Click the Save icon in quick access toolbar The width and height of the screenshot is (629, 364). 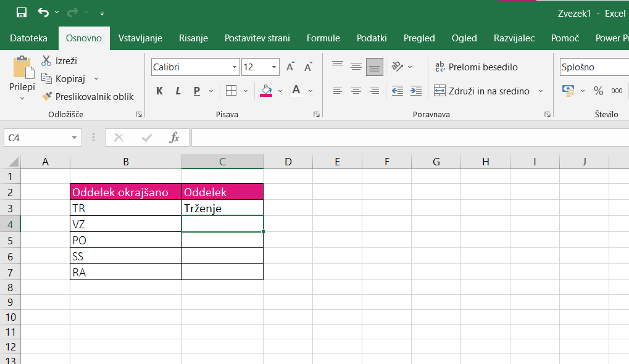tap(21, 12)
